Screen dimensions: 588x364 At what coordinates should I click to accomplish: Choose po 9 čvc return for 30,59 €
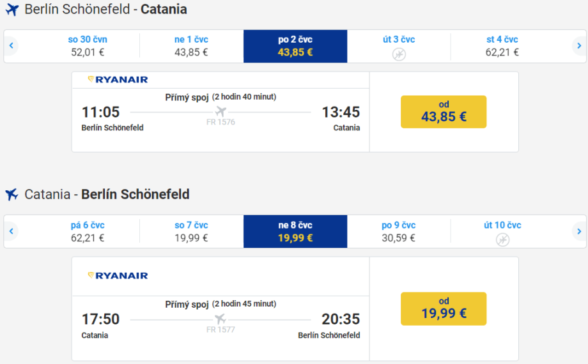[399, 231]
